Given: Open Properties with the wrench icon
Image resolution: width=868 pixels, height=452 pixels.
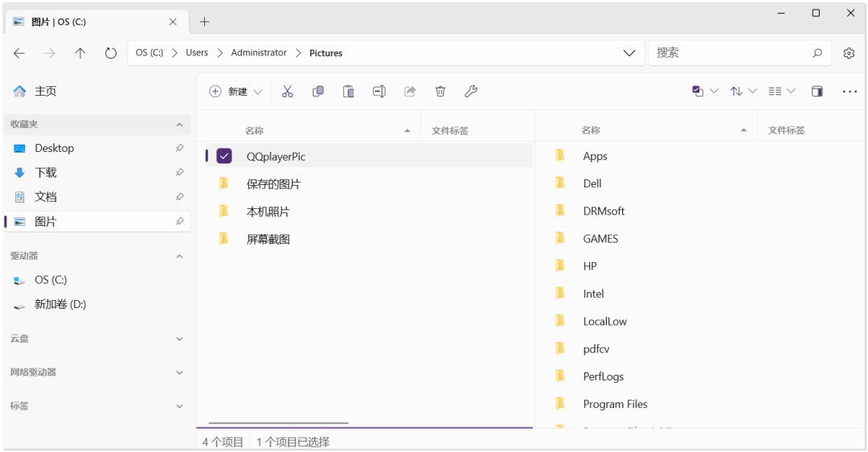Looking at the screenshot, I should coord(471,92).
